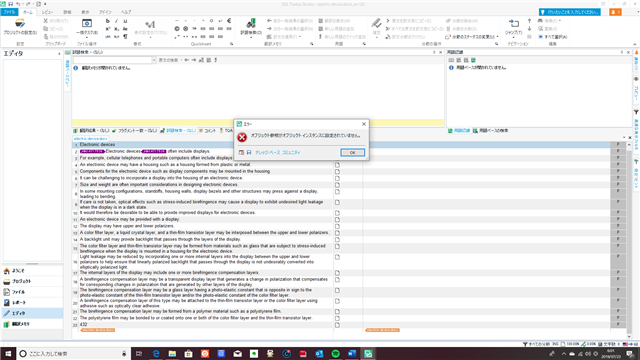Click the previous segment up arrow
640x360 pixels.
click(x=529, y=21)
